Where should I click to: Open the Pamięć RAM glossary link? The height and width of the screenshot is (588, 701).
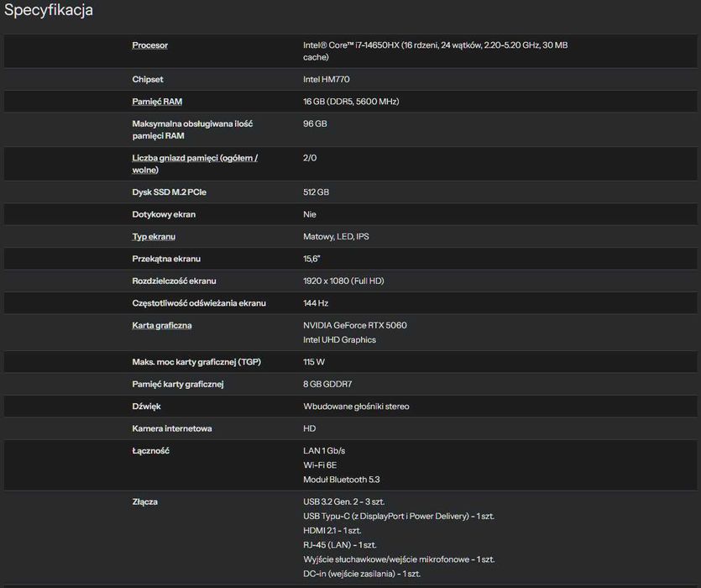coord(157,102)
